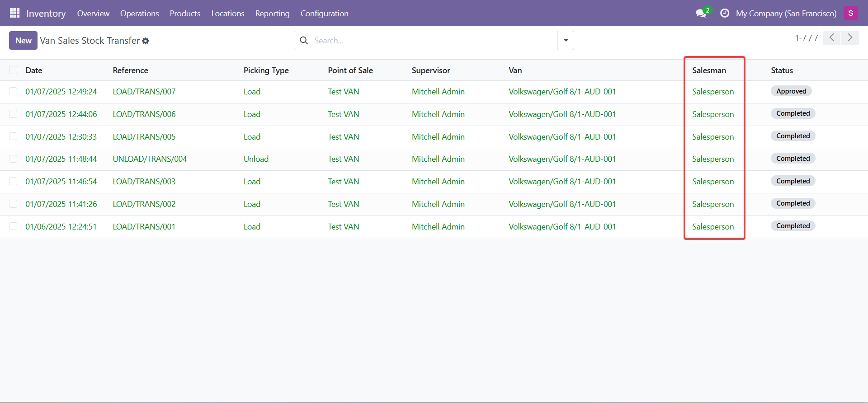Open the apps grid menu icon

14,13
